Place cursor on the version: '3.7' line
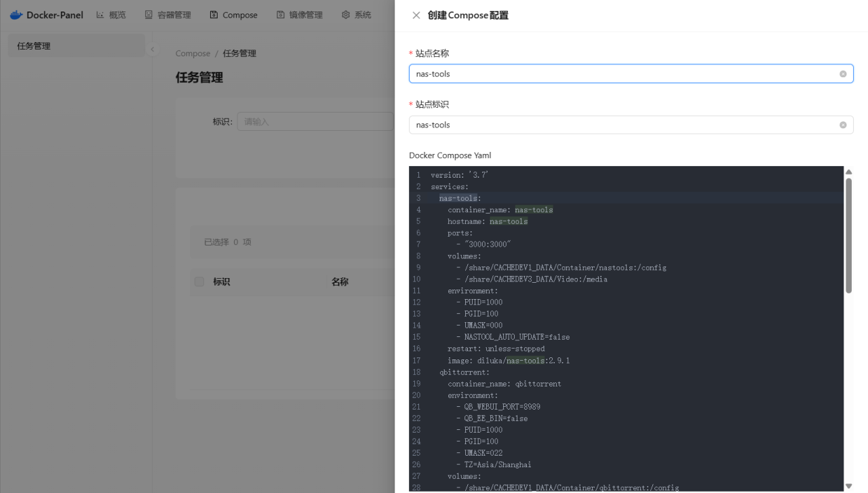This screenshot has width=868, height=493. coord(460,175)
